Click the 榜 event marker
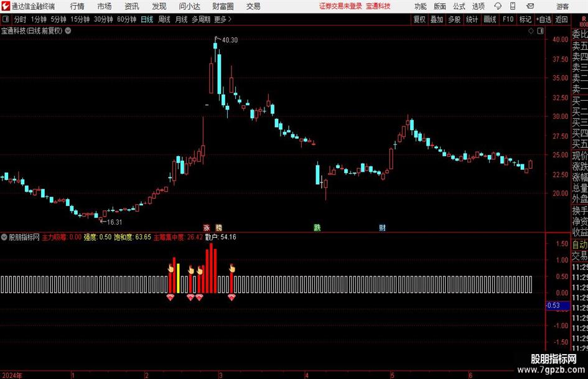 point(218,227)
